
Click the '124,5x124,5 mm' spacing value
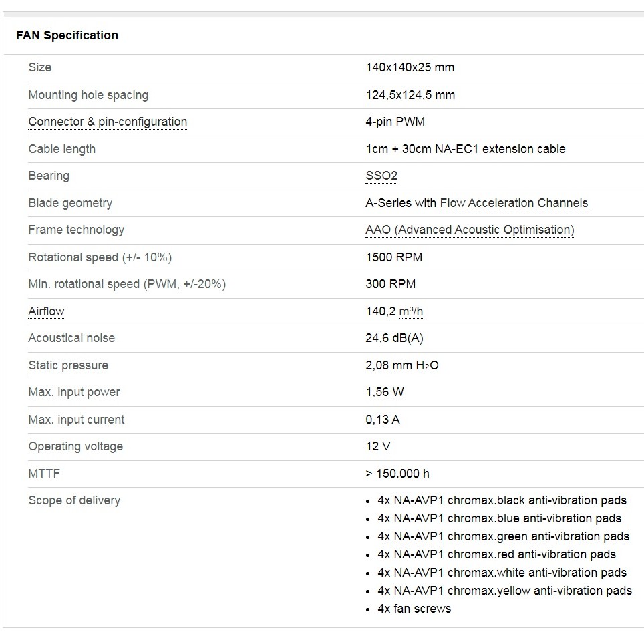coord(410,95)
